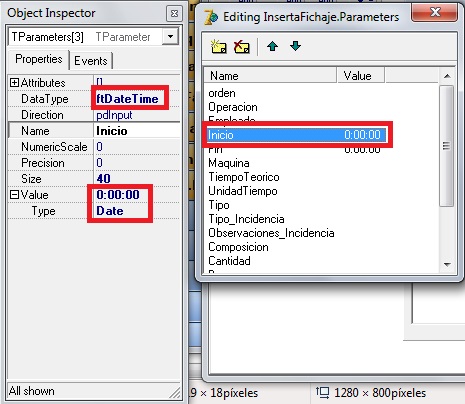Click the DataType property label
The height and width of the screenshot is (404, 465).
[x=45, y=99]
